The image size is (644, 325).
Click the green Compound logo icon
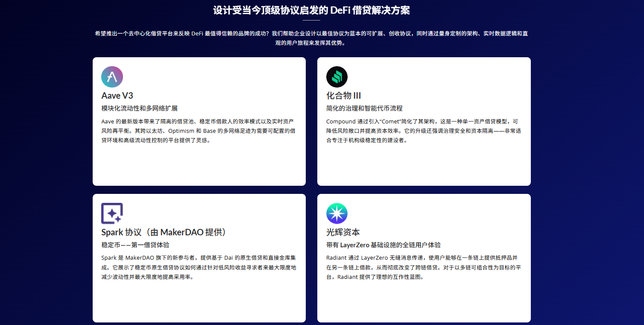click(x=337, y=77)
